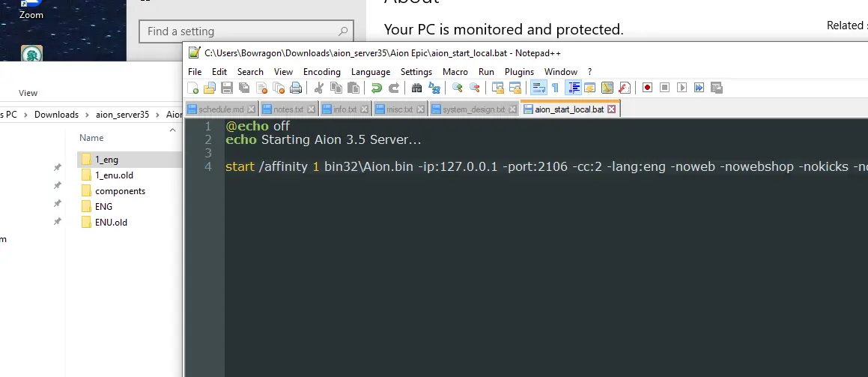868x377 pixels.
Task: Switch to the system_design.txt tab
Action: 473,109
